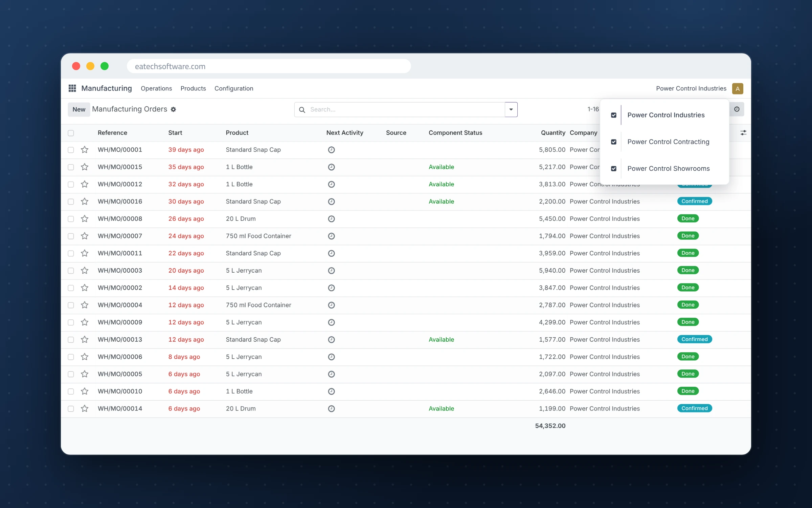Uncheck Power Control Showrooms company checkbox
Screen dimensions: 812x508
pyautogui.click(x=614, y=169)
